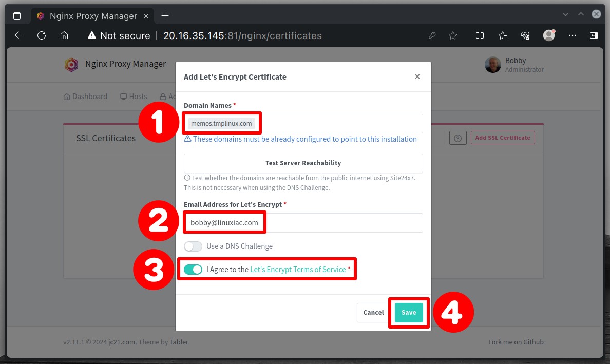610x364 pixels.
Task: Select the Nginx Proxy Manager browser tab
Action: coord(92,16)
